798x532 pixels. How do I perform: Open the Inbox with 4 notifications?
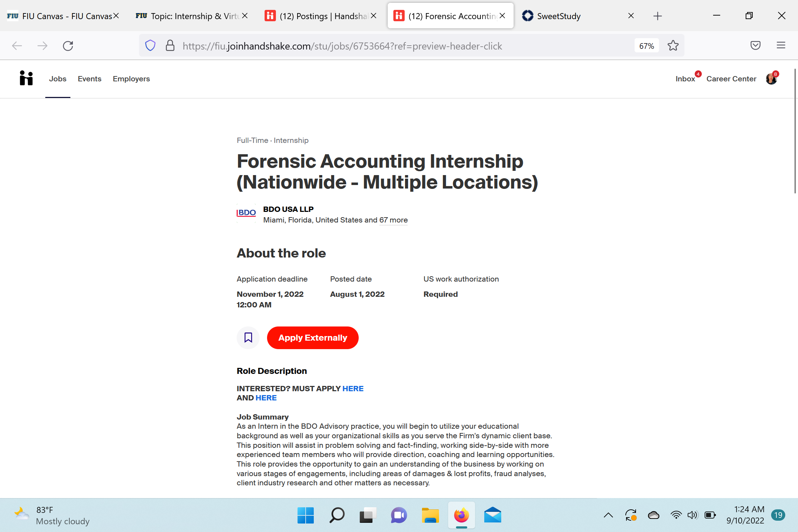click(685, 79)
